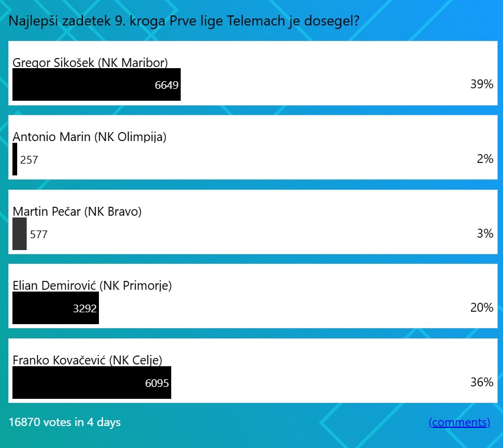Click the 20% result percentage
503x448 pixels.
pos(482,308)
